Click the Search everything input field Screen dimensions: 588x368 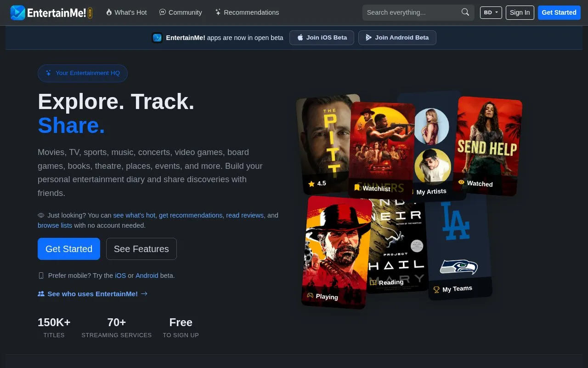click(418, 12)
